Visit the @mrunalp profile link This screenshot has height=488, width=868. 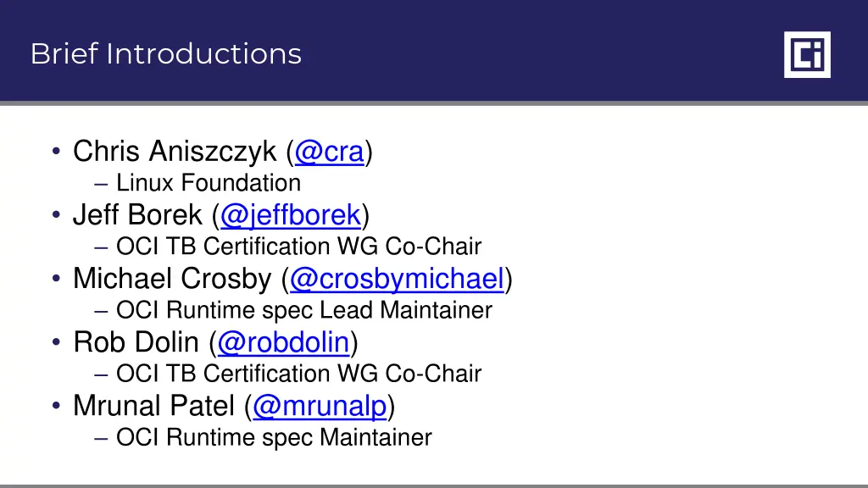click(x=320, y=406)
